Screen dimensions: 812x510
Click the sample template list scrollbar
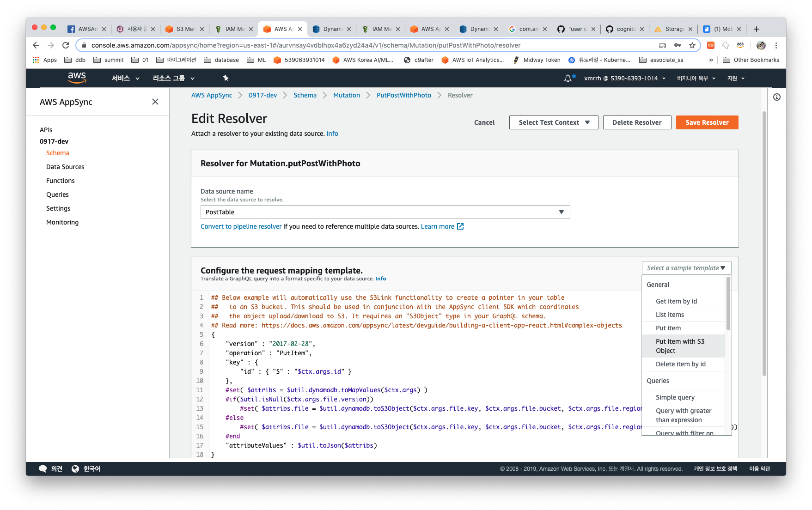click(728, 303)
